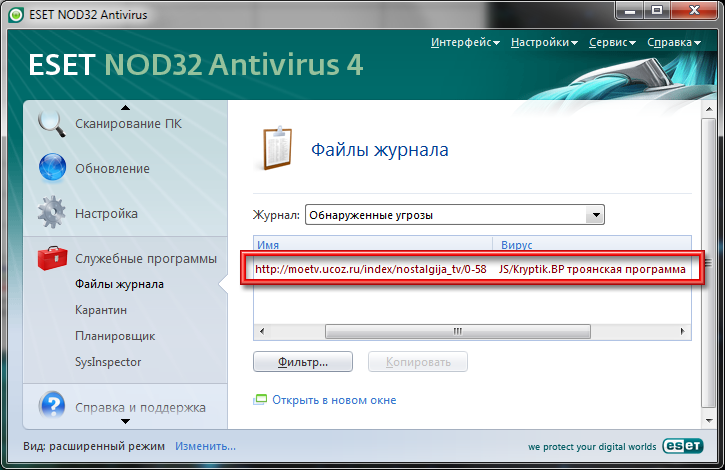Select Служебные программы in sidebar

point(146,259)
